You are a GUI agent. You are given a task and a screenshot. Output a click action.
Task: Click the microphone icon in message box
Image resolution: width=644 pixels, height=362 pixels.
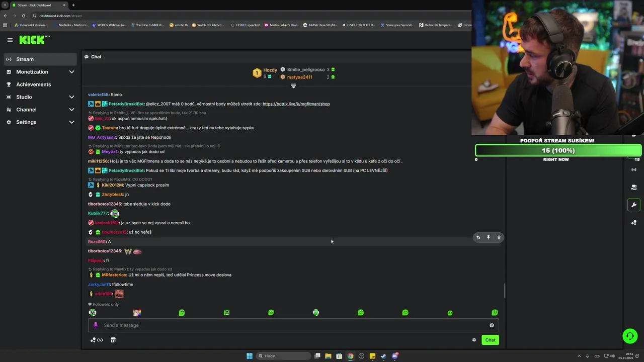click(x=96, y=325)
